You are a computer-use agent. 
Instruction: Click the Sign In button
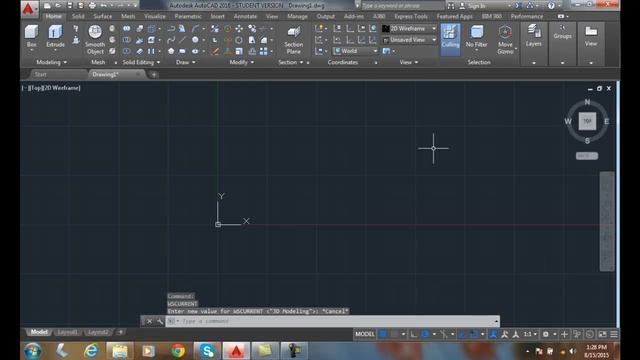tap(473, 6)
